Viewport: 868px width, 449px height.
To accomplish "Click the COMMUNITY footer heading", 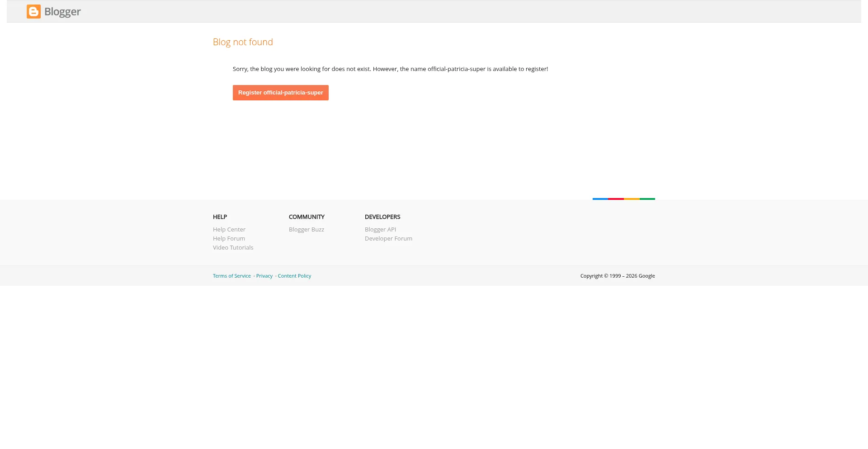I will [307, 217].
